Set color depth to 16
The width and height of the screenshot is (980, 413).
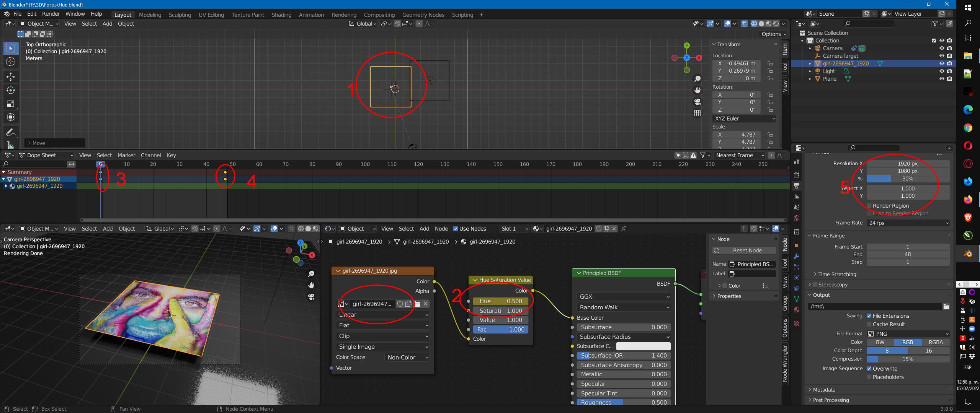(929, 351)
